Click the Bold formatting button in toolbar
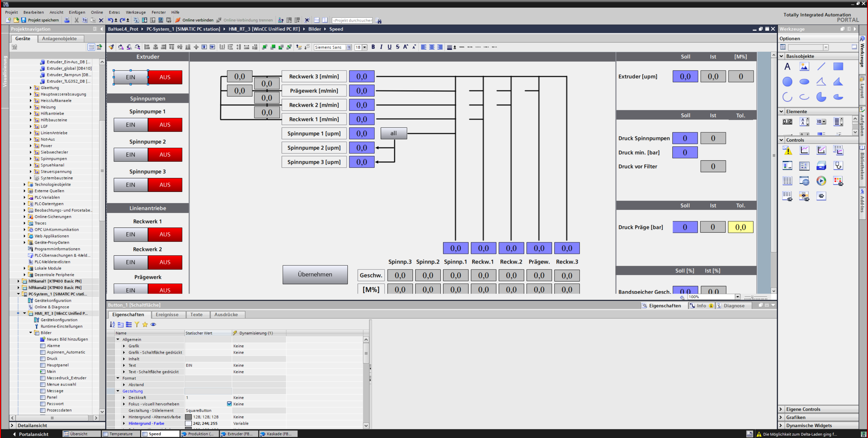 tap(373, 47)
